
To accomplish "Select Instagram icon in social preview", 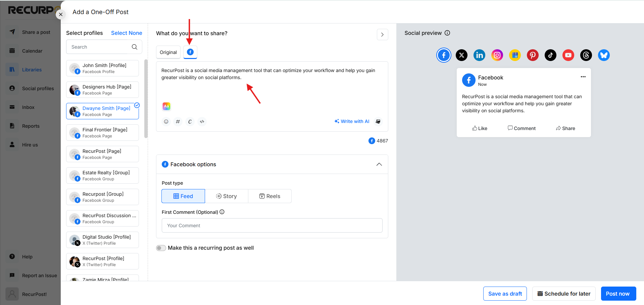I will click(497, 55).
